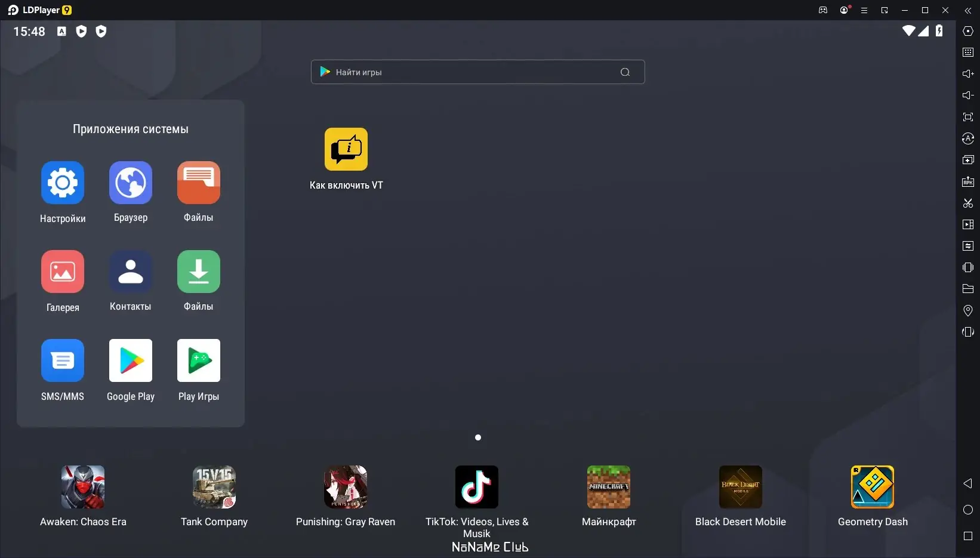Open the synchronizer tool icon
This screenshot has height=558, width=980.
tap(968, 138)
